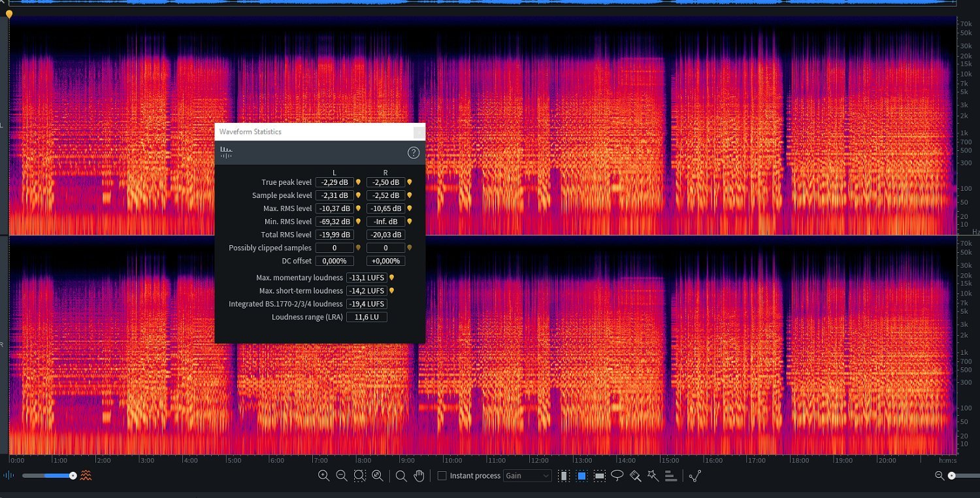Open Waveform Statistics help
This screenshot has width=980, height=498.
(413, 153)
